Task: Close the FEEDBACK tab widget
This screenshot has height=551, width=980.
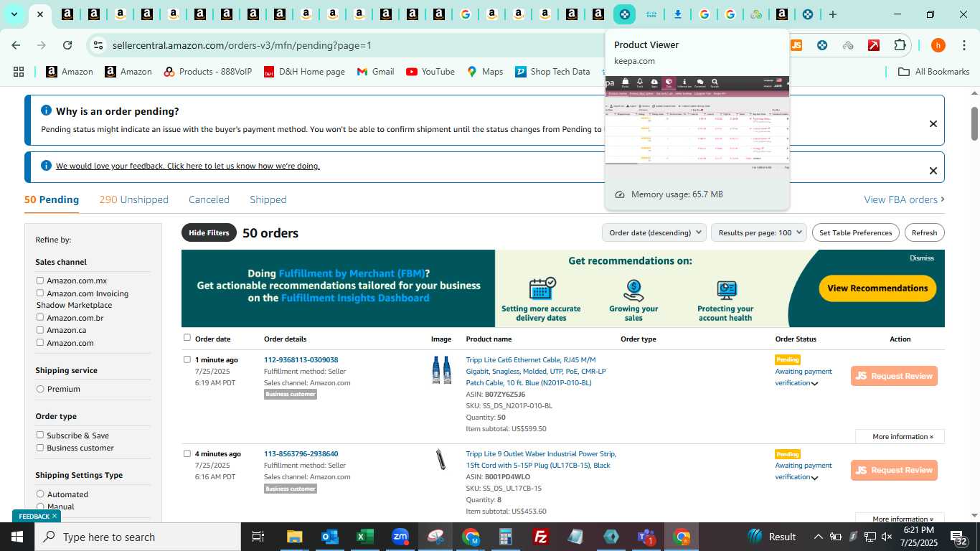Action: (54, 516)
